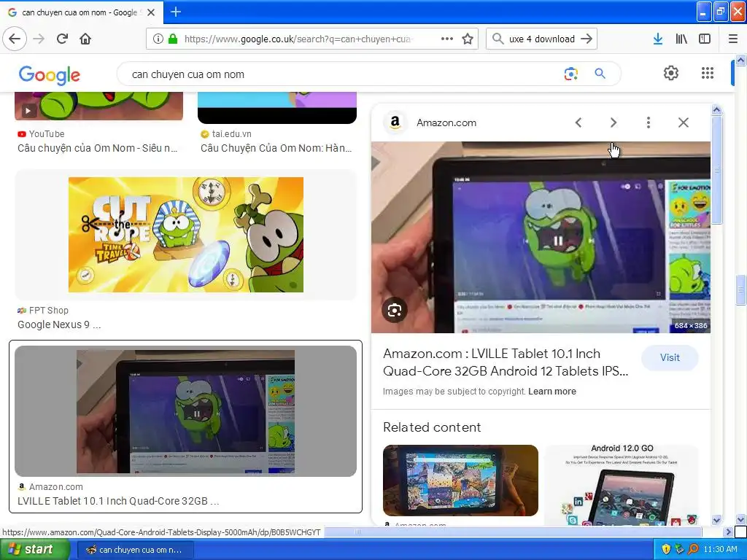Open the Cut the Rope Time Travel image
This screenshot has height=560, width=747.
[x=186, y=235]
